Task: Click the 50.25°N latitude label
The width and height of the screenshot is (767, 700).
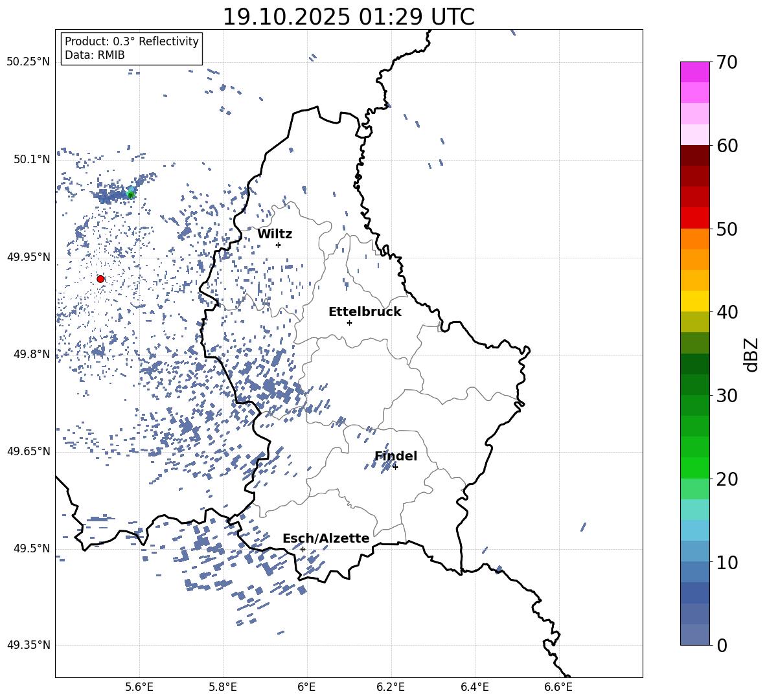Action: (29, 62)
